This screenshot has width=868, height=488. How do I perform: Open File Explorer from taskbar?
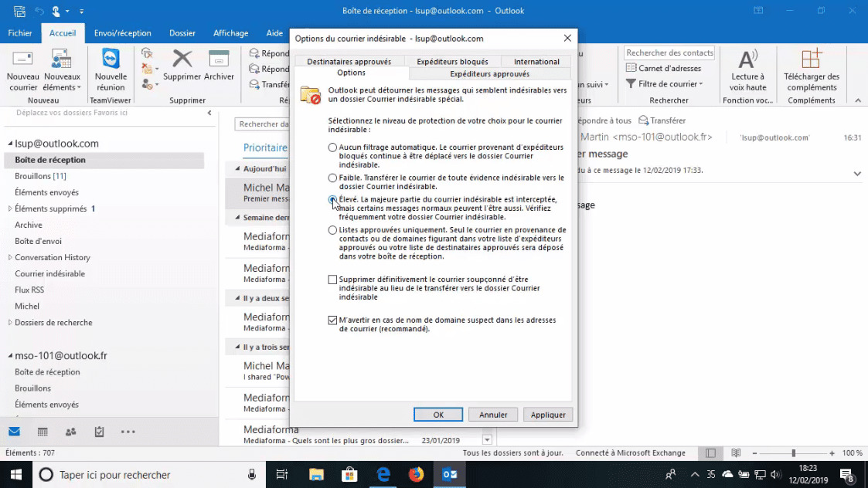pos(316,475)
